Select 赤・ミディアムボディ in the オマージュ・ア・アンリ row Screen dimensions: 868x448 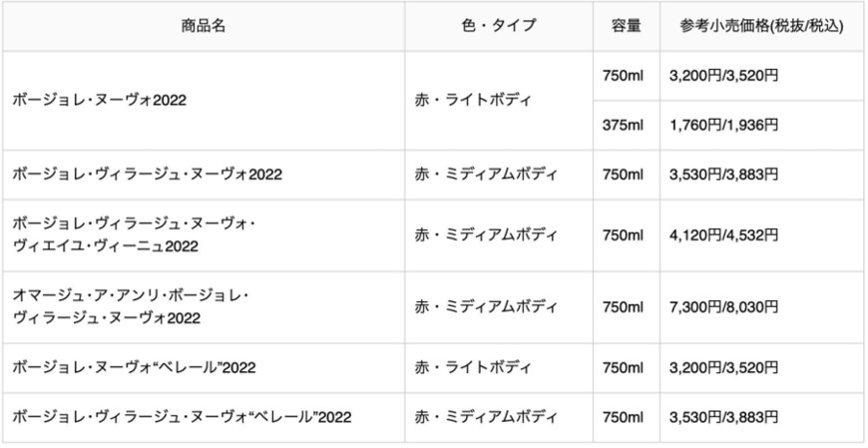[x=486, y=306]
